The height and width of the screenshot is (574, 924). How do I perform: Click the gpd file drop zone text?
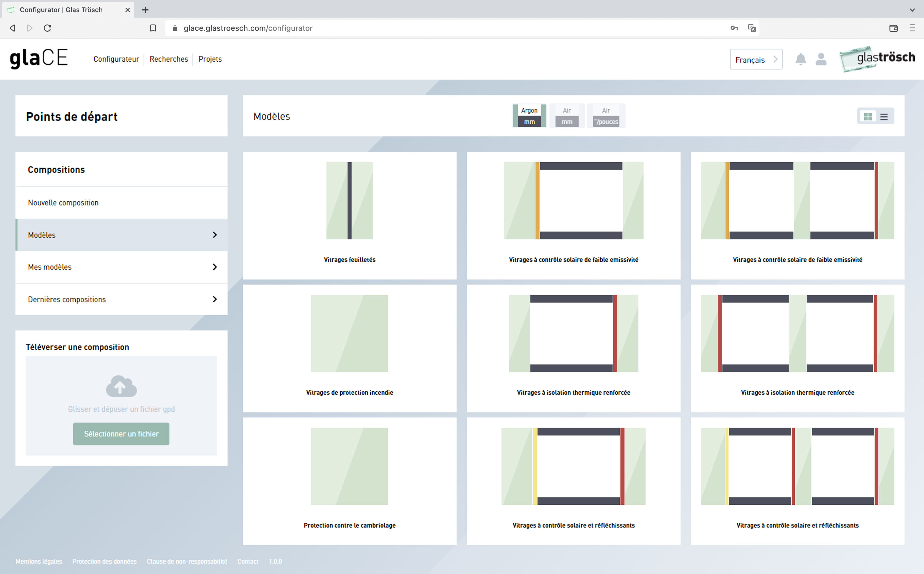click(121, 409)
